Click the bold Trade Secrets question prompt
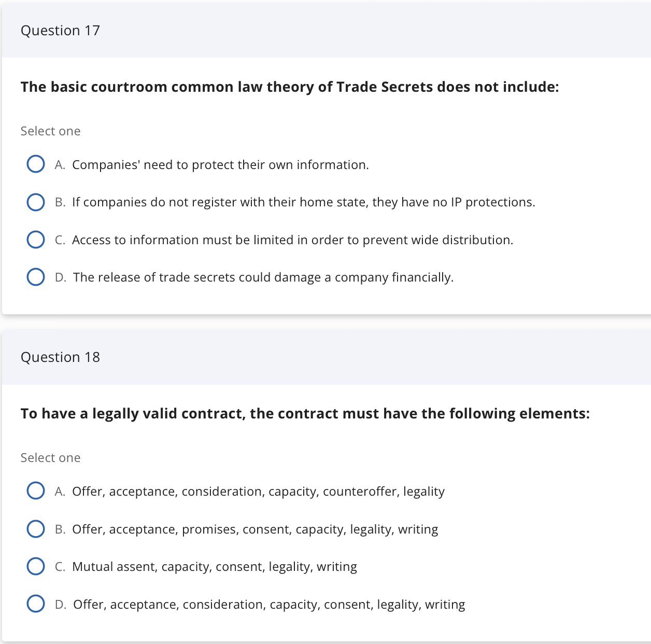651x644 pixels. tap(290, 87)
